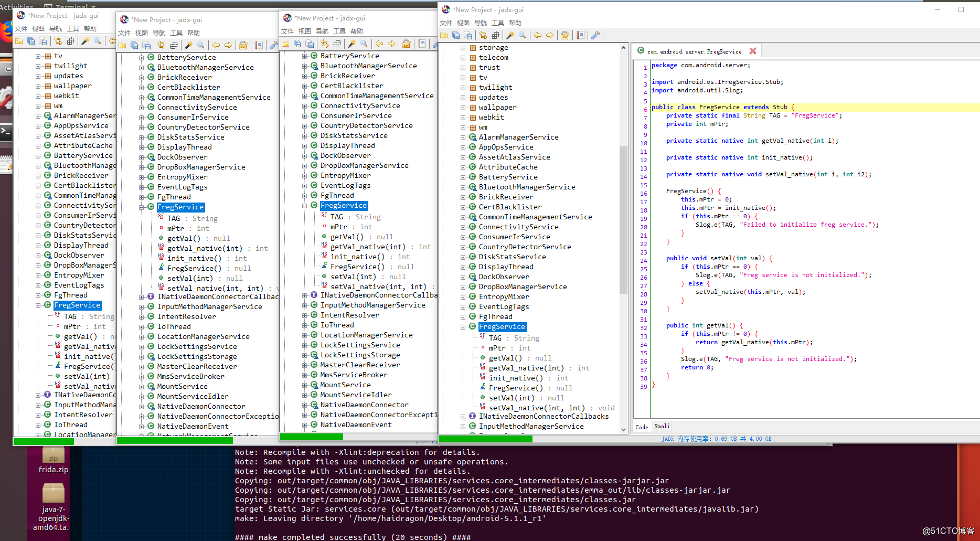The width and height of the screenshot is (980, 541).
Task: Click Sync with editor icon in the third jadx window
Action: click(325, 44)
